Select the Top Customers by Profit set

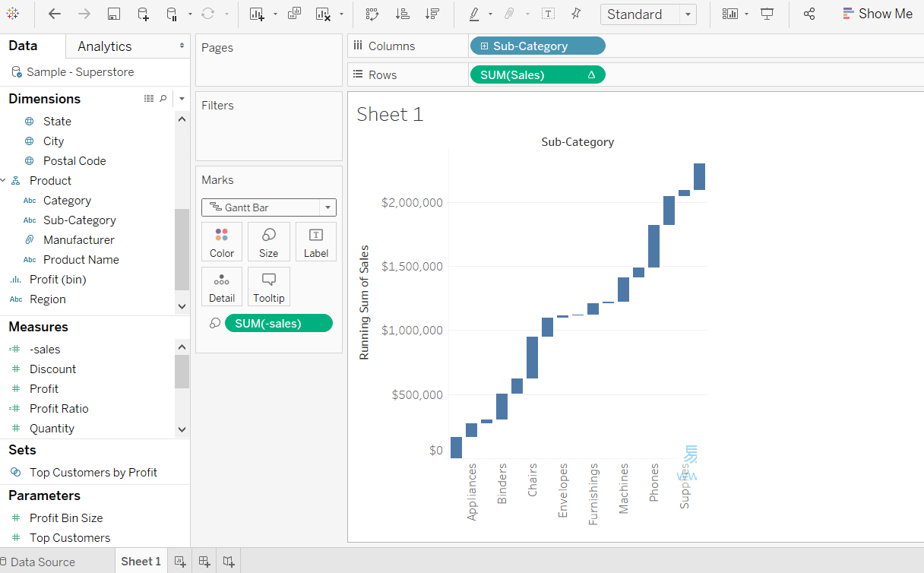(93, 473)
